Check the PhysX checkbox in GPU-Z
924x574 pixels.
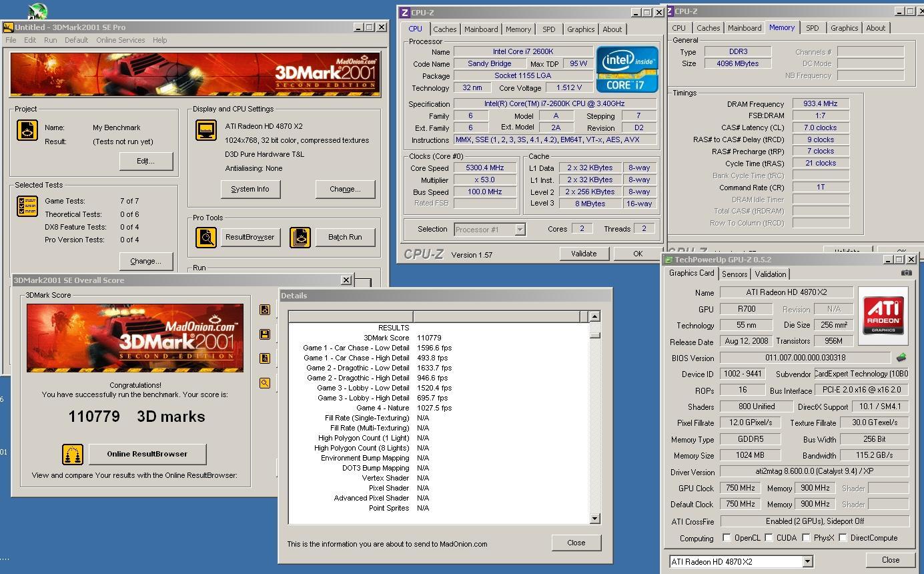coord(807,538)
